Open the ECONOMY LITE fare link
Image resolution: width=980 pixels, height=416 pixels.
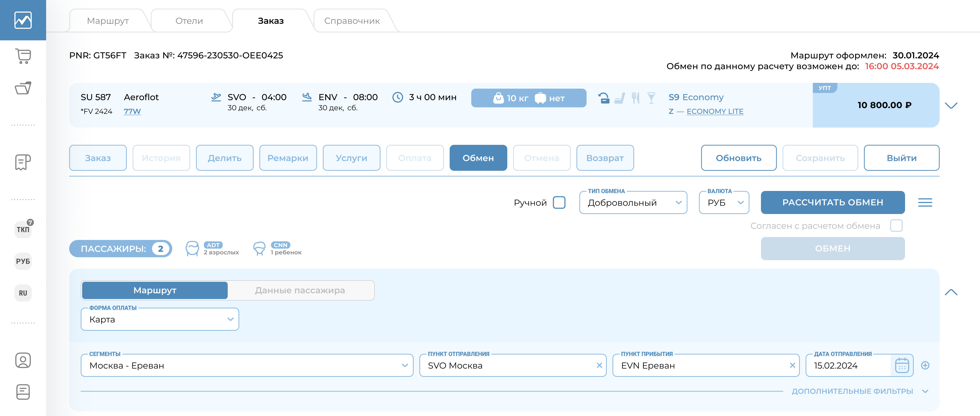click(x=714, y=111)
